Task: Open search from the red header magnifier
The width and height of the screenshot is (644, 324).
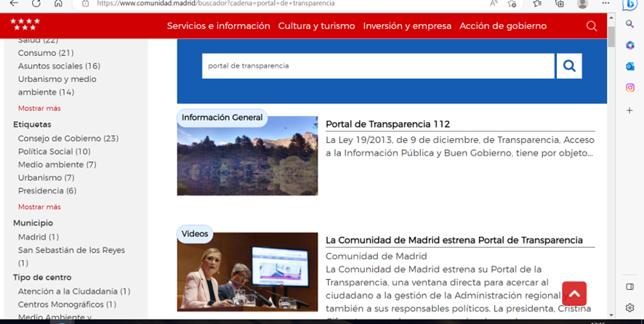Action: [x=592, y=26]
